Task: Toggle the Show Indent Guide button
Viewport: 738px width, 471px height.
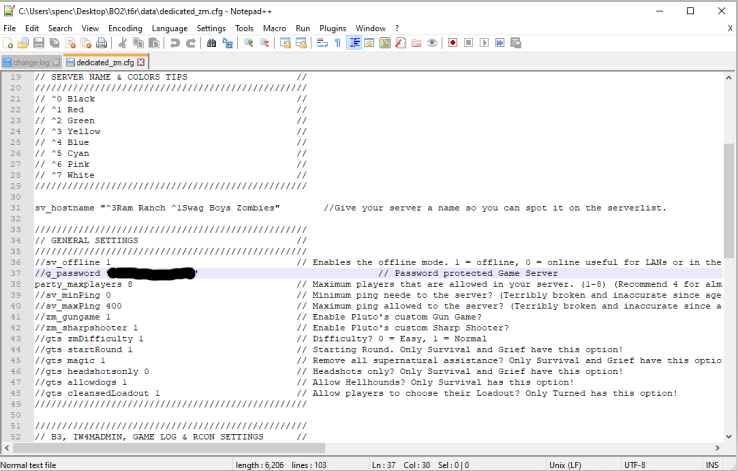Action: tap(354, 43)
